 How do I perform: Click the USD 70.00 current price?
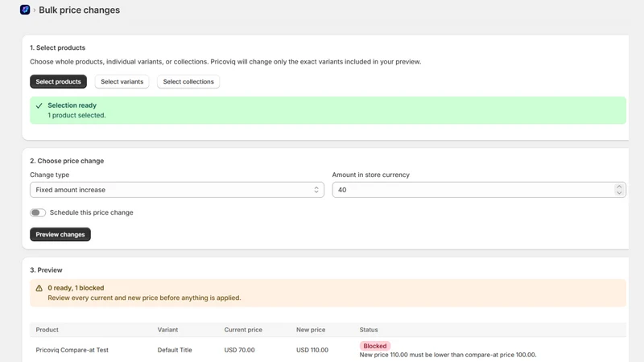click(239, 350)
